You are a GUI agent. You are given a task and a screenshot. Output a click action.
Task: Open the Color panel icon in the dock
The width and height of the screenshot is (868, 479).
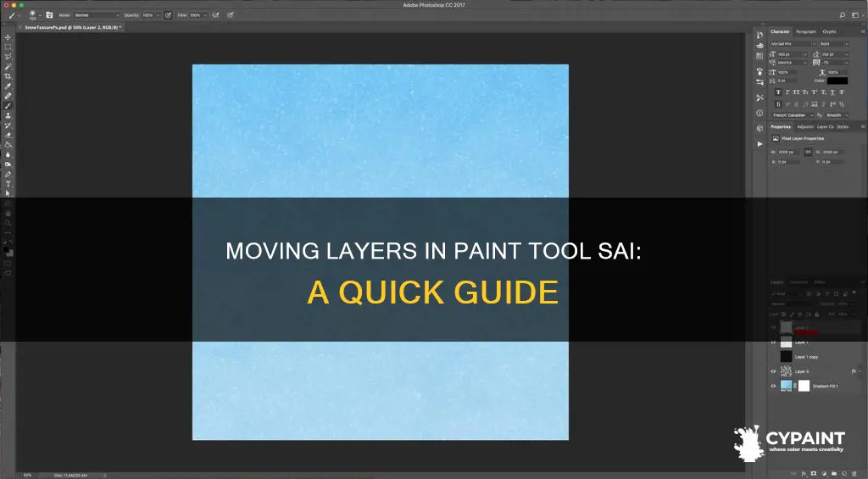(759, 46)
